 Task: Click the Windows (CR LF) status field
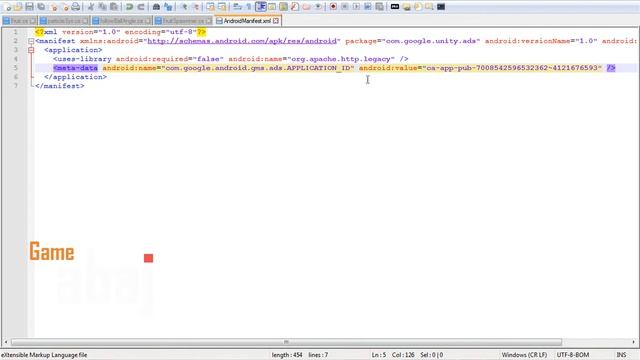pos(524,355)
